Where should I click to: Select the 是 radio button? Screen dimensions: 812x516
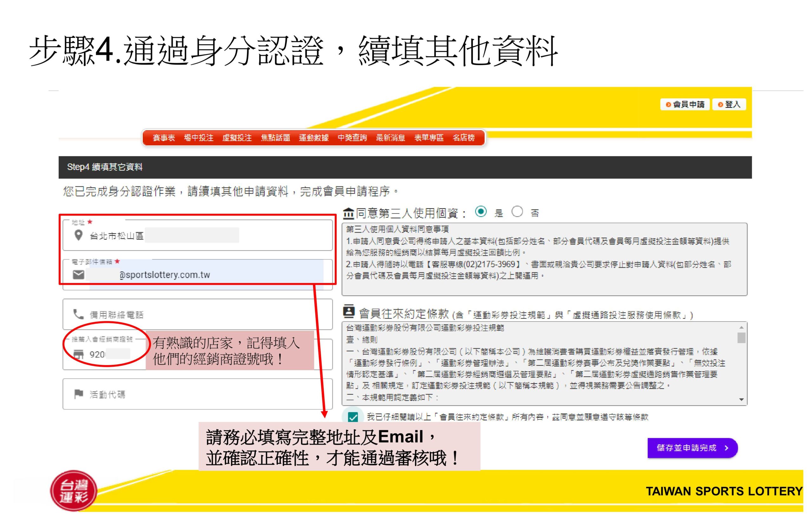[x=481, y=212]
